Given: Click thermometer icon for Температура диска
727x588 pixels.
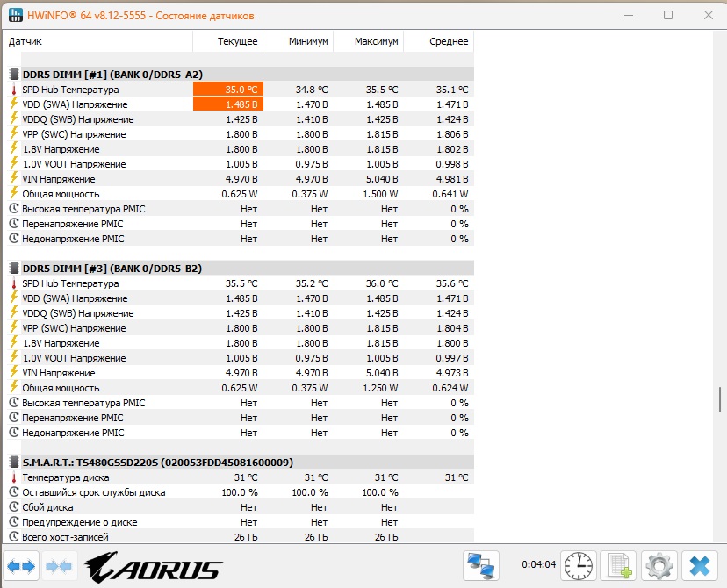Looking at the screenshot, I should pos(14,477).
